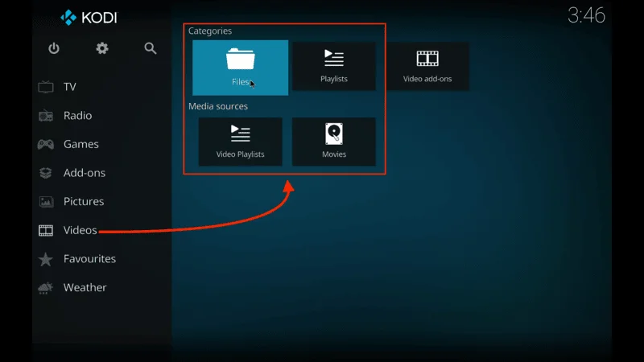644x362 pixels.
Task: Click the power icon
Action: [x=54, y=48]
